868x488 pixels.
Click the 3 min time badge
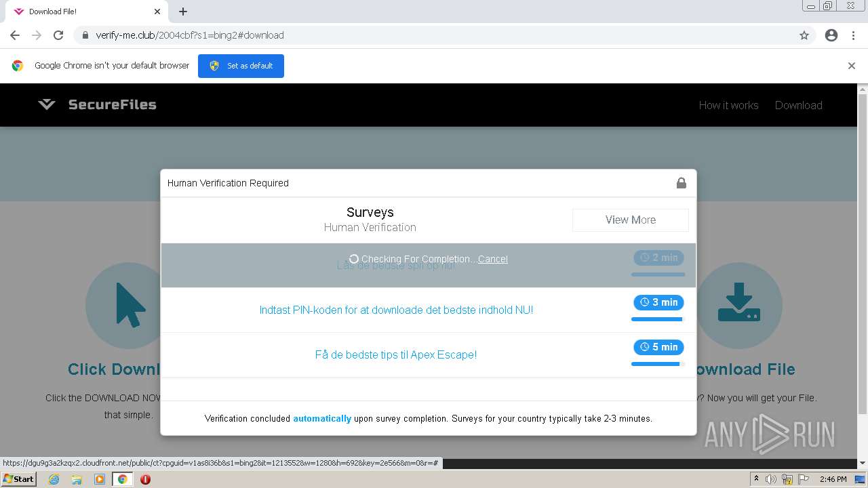pyautogui.click(x=658, y=302)
